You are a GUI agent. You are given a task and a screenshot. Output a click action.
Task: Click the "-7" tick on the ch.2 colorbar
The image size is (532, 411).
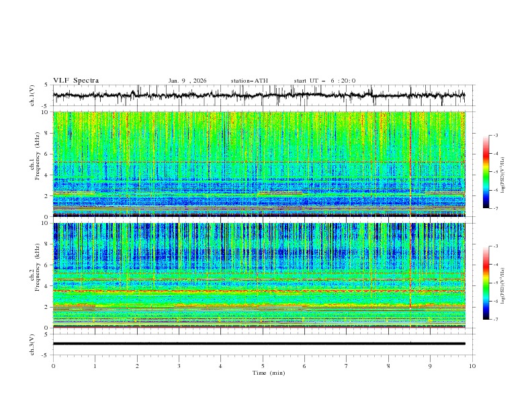496,319
